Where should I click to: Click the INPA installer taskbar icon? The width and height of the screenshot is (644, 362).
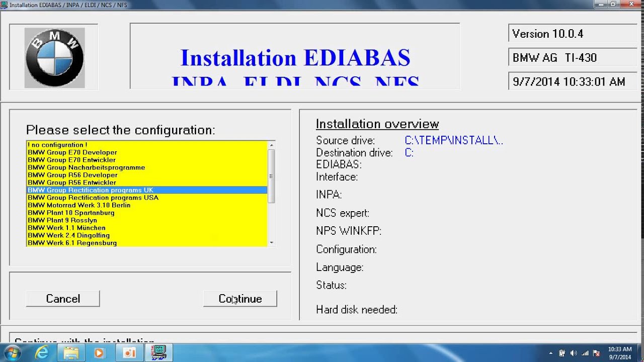point(159,353)
